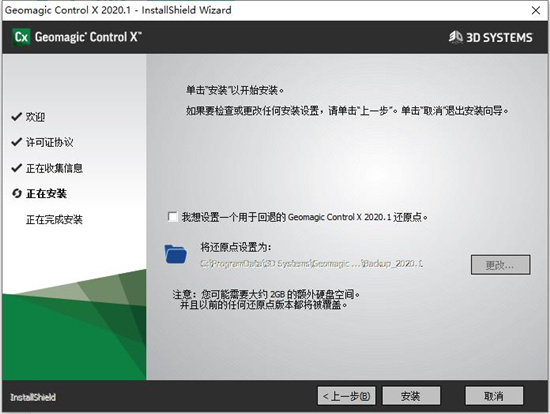Click the 单击"安装"以开始安装 instruction text

tap(235, 90)
